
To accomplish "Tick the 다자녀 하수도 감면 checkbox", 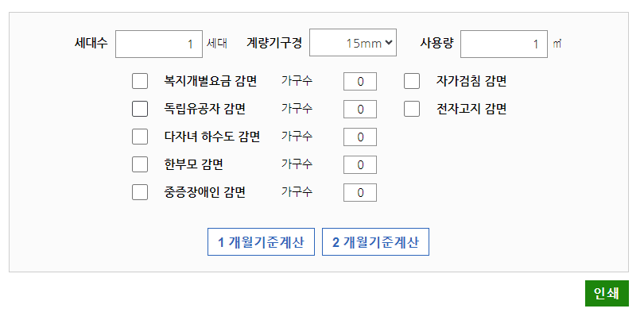I will click(140, 137).
